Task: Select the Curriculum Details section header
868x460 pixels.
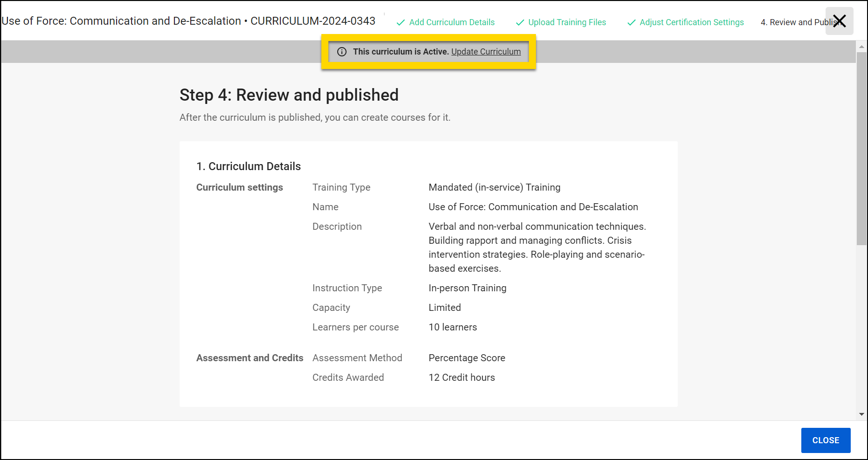Action: (249, 166)
